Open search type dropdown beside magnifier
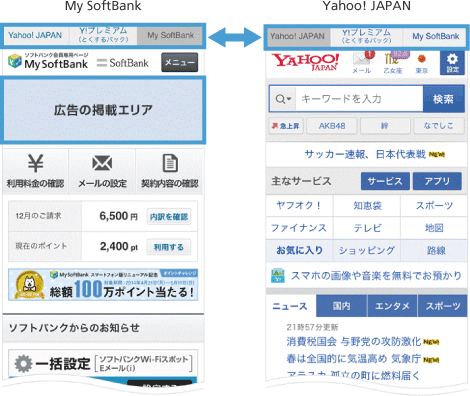 pos(283,99)
